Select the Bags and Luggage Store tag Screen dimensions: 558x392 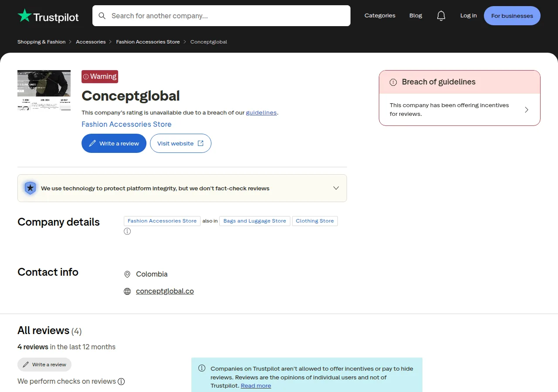click(x=255, y=221)
